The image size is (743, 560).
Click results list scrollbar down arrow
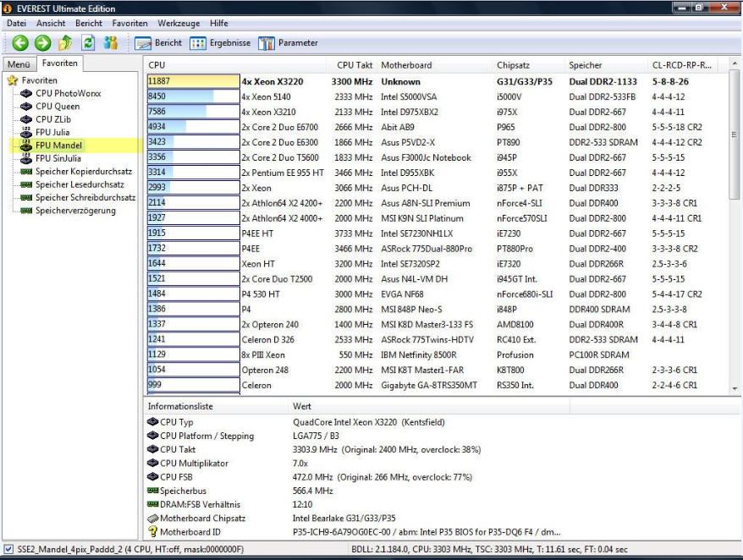[735, 389]
